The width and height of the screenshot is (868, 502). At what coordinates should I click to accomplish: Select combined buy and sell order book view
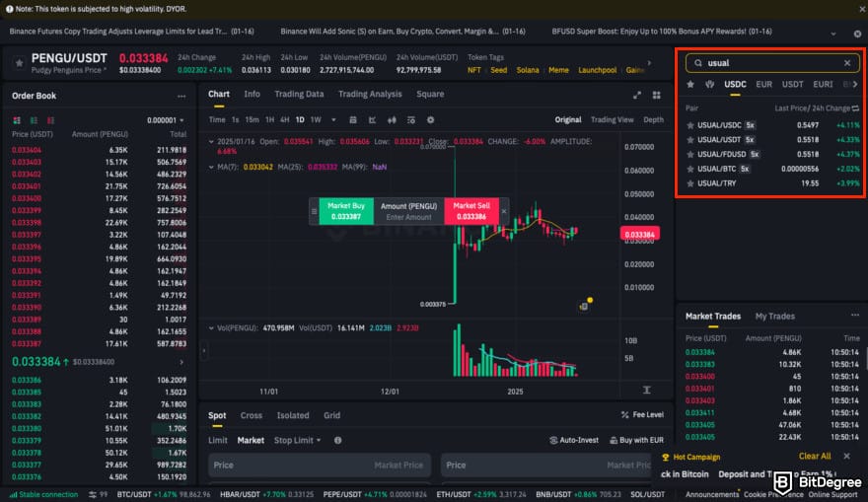click(17, 120)
